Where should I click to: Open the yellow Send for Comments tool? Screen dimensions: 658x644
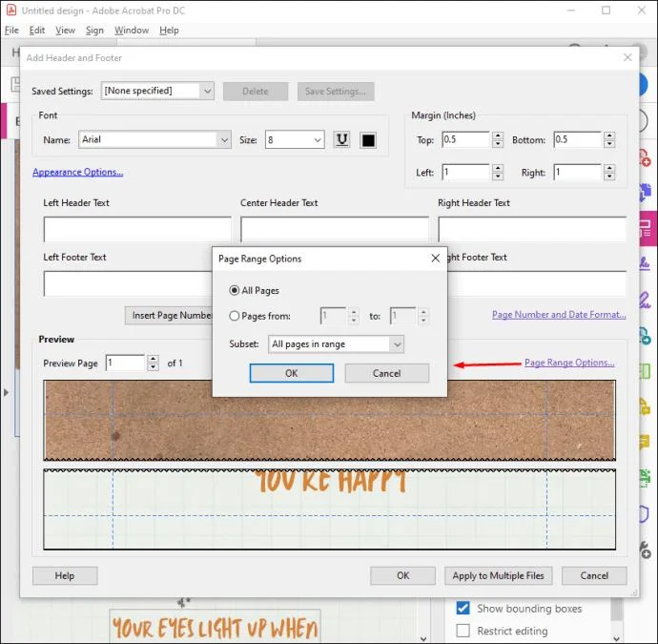pyautogui.click(x=645, y=406)
